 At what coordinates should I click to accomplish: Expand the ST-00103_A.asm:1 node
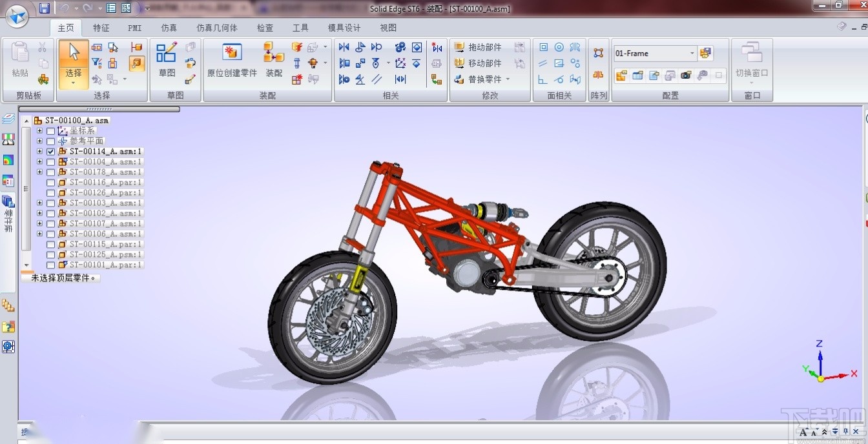[39, 203]
